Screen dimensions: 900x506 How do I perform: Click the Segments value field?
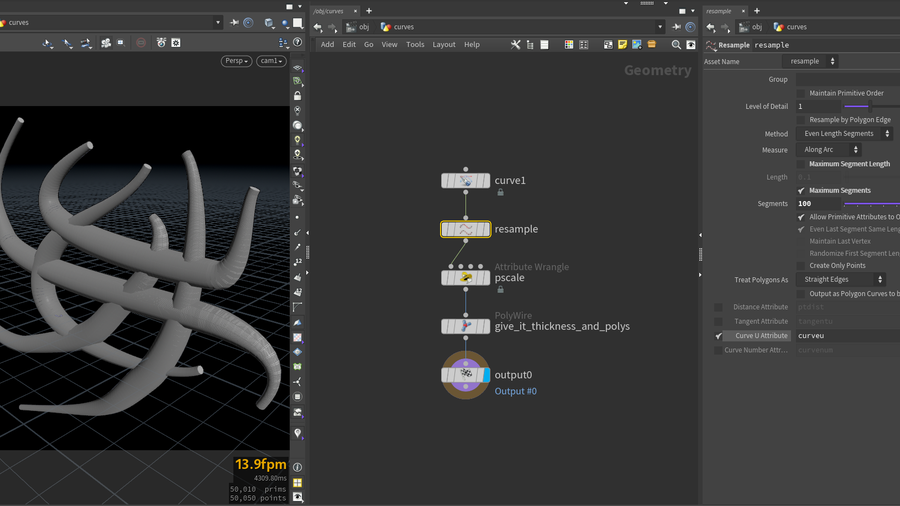coord(817,204)
